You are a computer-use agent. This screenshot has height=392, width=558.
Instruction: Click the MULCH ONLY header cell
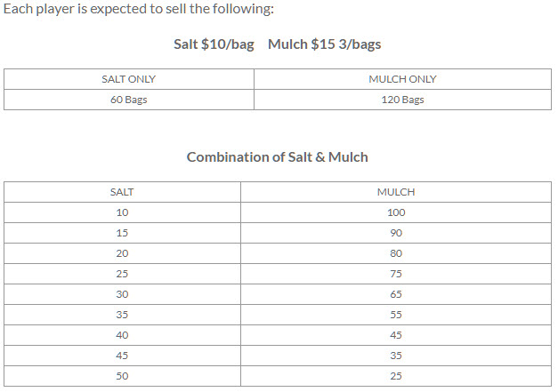(x=402, y=79)
